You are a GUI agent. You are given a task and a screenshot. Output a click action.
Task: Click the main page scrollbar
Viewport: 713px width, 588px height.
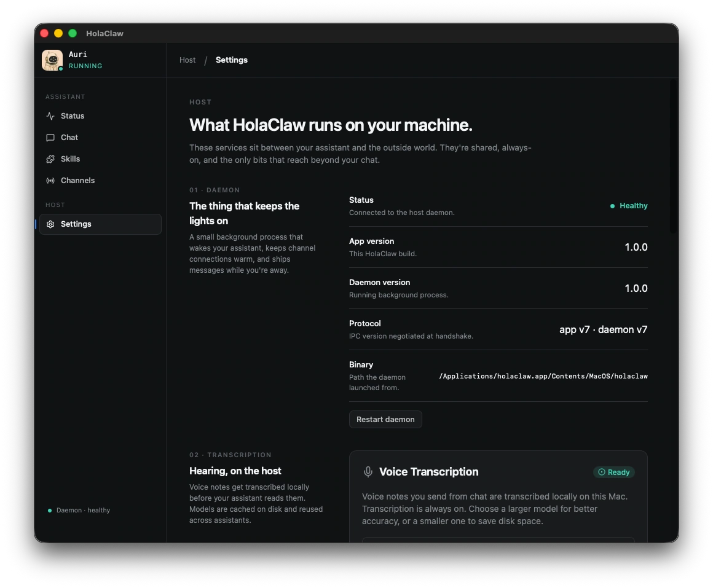click(673, 157)
